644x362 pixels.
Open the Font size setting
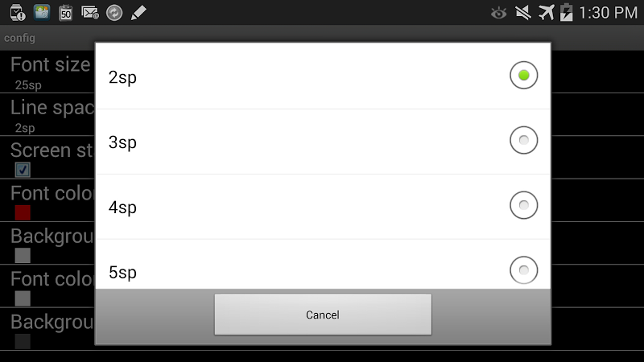[47, 72]
